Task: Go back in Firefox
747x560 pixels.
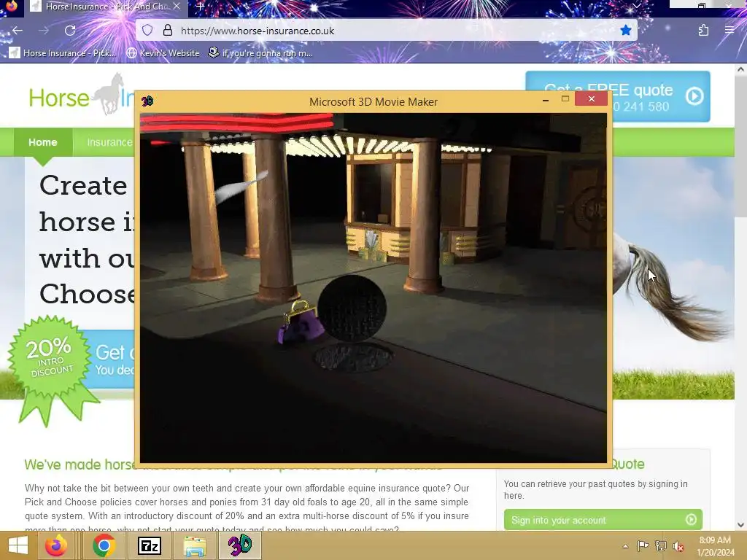Action: (18, 31)
